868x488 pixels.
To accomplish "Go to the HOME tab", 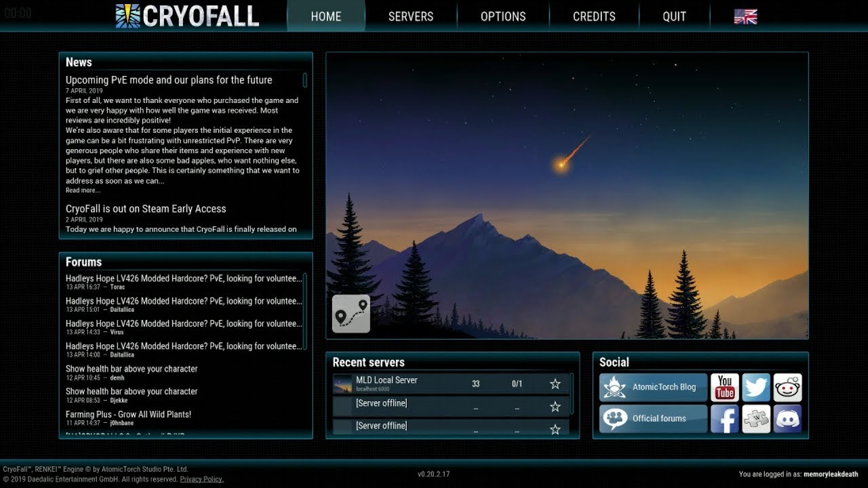I will 326,16.
